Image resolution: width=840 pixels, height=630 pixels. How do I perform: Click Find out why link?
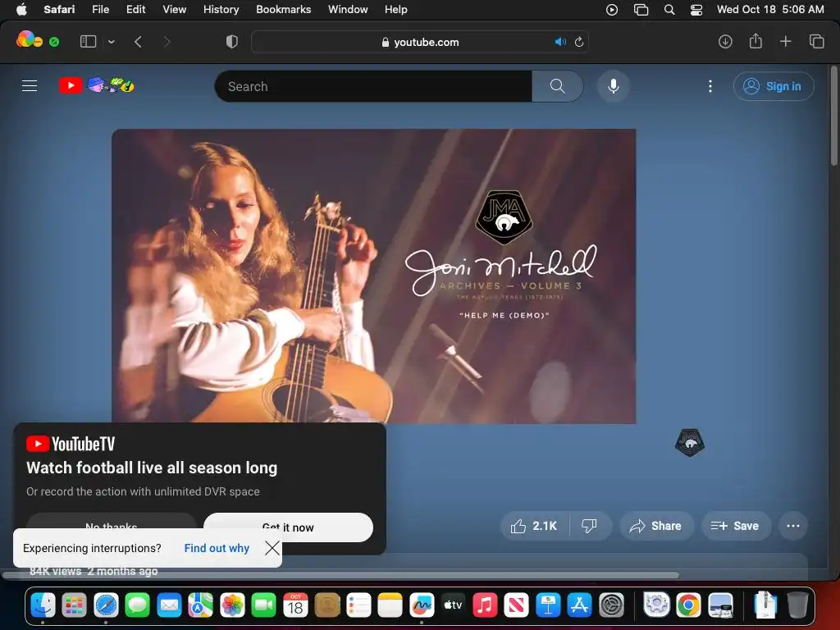click(x=217, y=548)
